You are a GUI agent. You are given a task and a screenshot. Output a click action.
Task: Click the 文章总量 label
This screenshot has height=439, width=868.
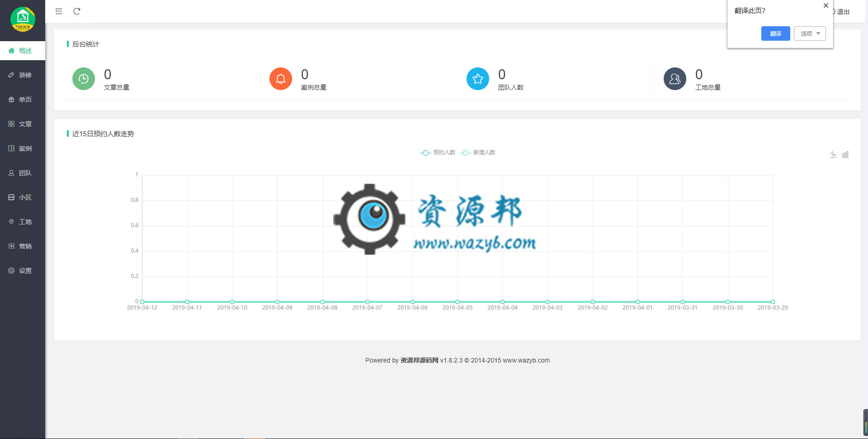coord(117,87)
